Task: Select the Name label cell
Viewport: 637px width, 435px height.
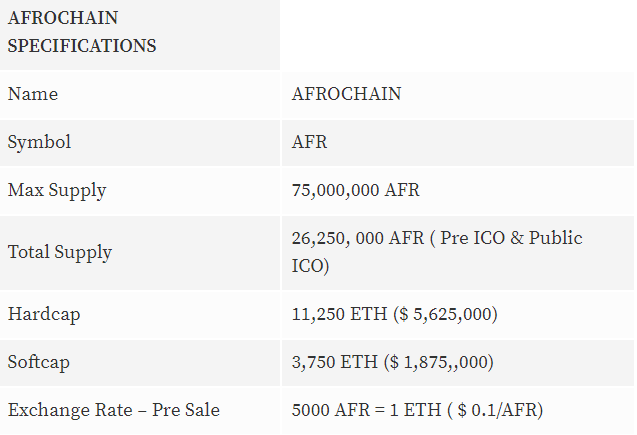Action: [x=140, y=96]
